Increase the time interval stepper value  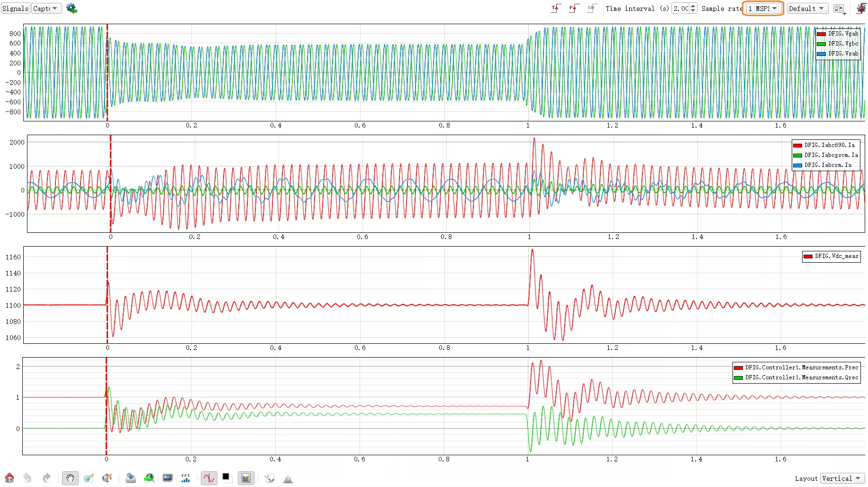(x=693, y=6)
